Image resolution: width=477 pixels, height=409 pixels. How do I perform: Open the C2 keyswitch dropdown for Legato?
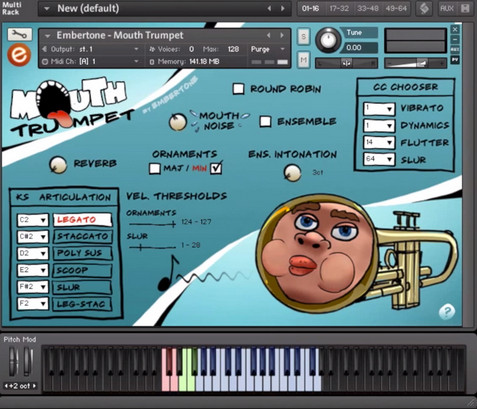click(x=33, y=220)
